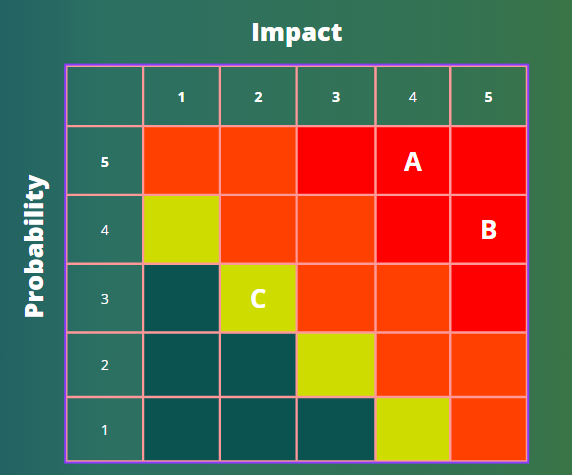Screen dimensions: 572x475
Task: Click the yellow cell at probability 1, impact 4
Action: (413, 429)
